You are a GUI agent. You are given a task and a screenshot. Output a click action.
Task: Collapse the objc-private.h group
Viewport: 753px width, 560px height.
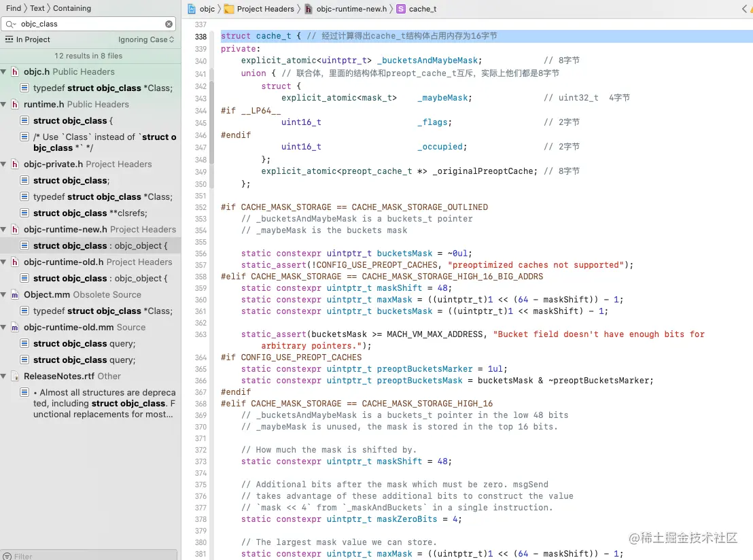(4, 164)
